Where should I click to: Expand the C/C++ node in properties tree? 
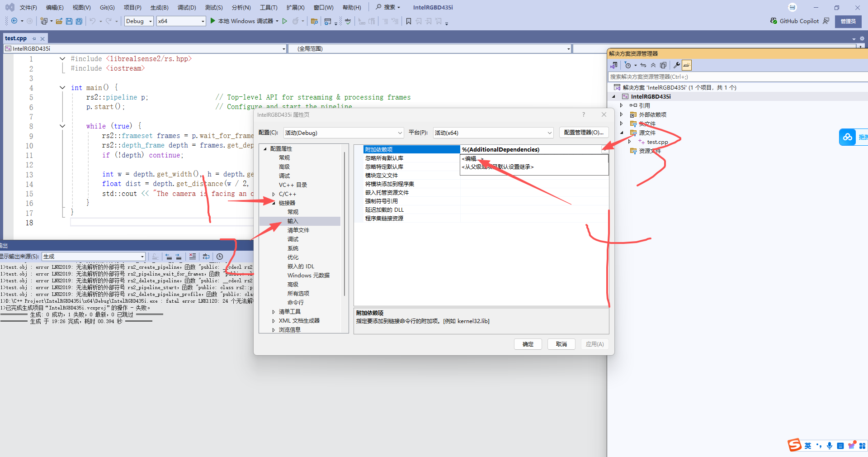[274, 194]
